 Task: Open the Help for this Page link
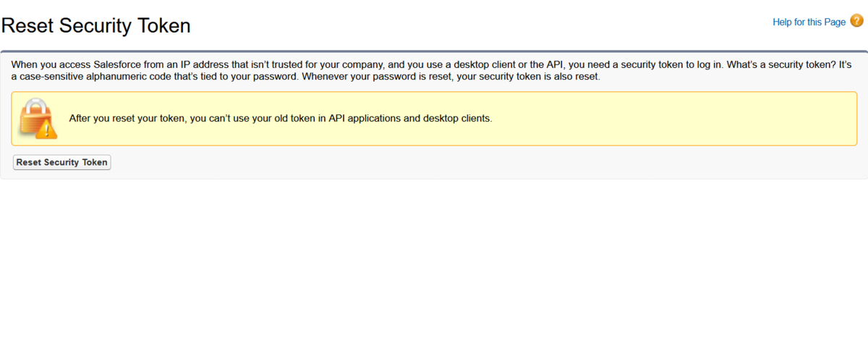pos(809,22)
